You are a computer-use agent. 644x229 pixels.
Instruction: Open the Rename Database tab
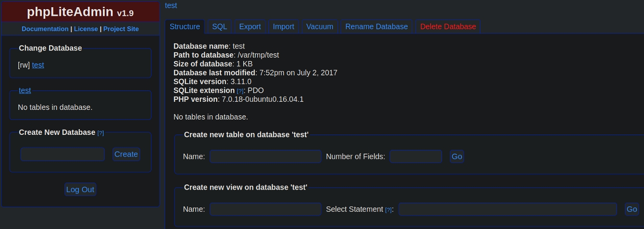pyautogui.click(x=376, y=27)
